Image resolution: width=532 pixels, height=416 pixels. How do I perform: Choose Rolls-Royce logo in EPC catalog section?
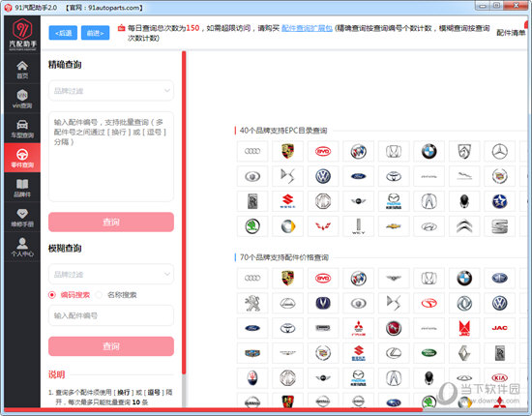(252, 201)
